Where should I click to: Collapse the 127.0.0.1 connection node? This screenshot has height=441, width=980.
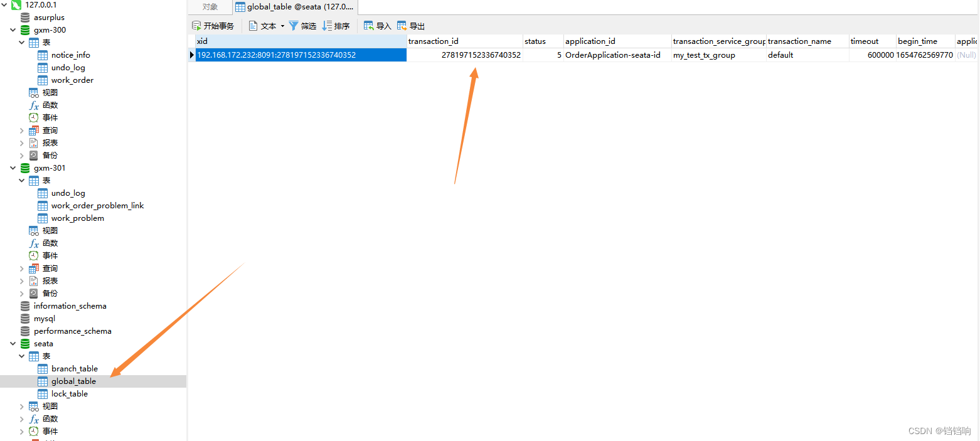[x=4, y=5]
